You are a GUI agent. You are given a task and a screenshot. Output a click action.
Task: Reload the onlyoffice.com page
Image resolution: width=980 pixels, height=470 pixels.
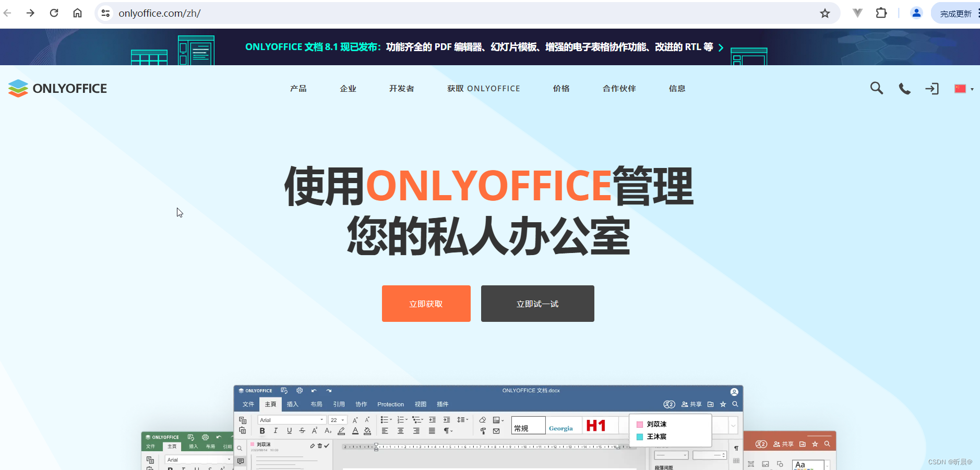click(x=54, y=13)
